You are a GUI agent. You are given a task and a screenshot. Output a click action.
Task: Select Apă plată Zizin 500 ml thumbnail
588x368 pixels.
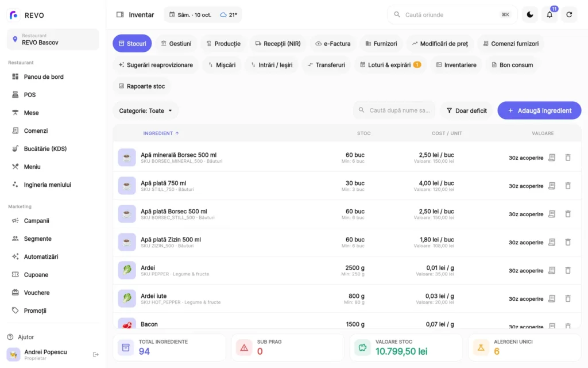pos(127,242)
